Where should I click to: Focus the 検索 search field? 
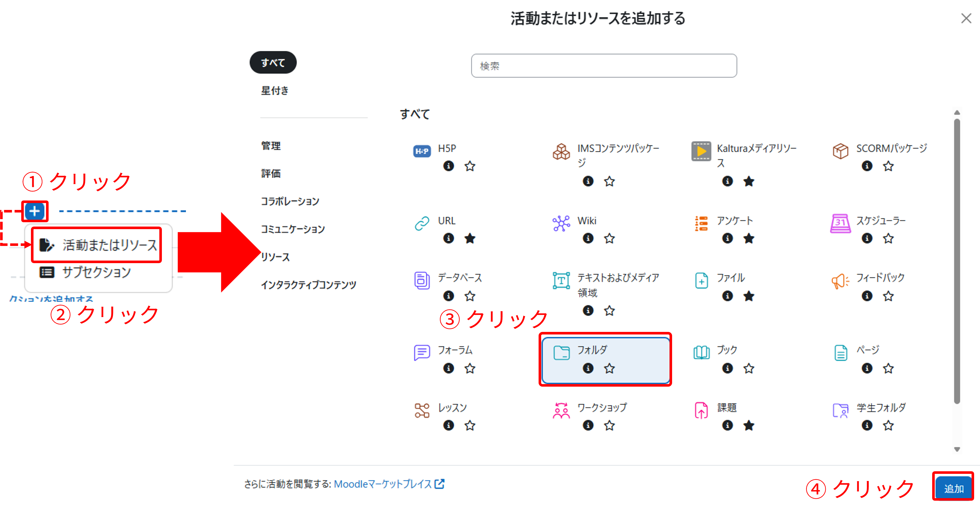click(604, 66)
